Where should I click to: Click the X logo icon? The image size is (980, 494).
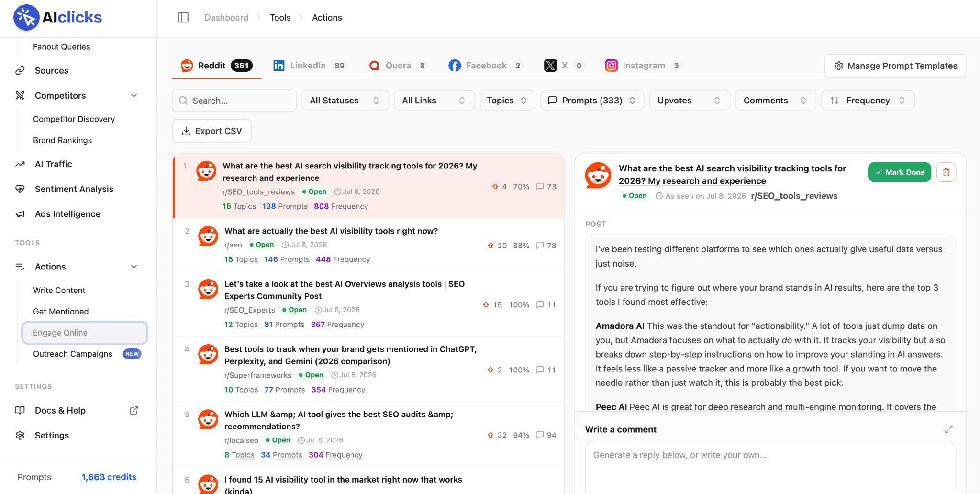(x=550, y=66)
